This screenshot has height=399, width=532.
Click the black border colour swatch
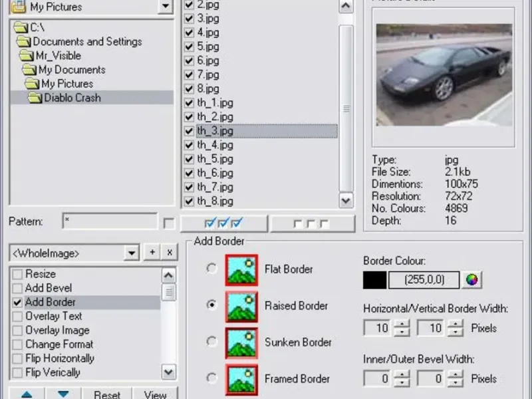point(374,280)
